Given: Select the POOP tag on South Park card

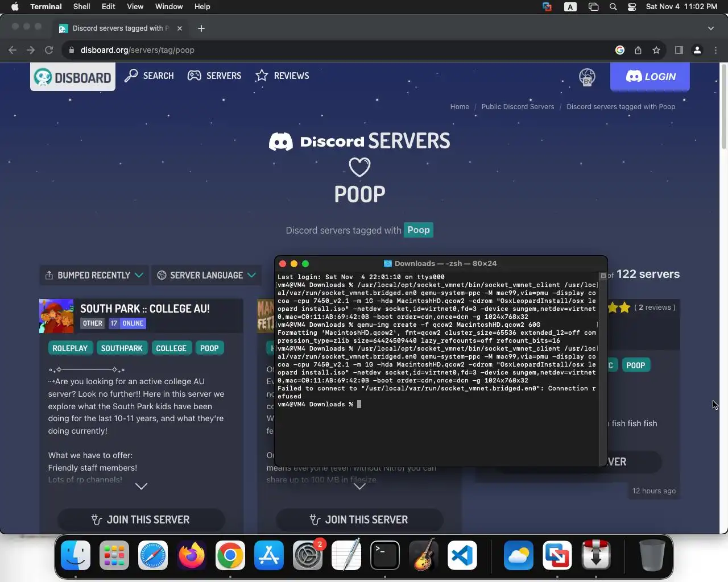Looking at the screenshot, I should pyautogui.click(x=209, y=348).
